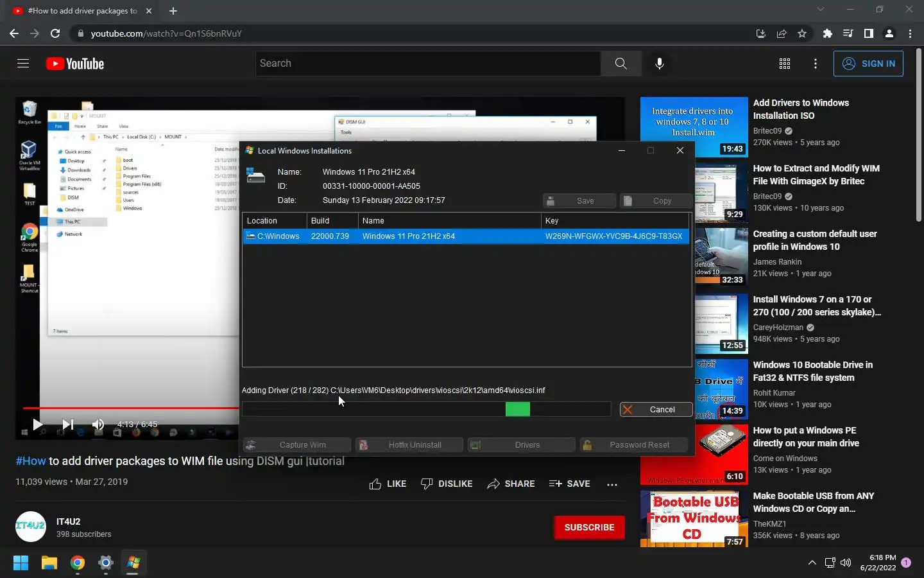Image resolution: width=924 pixels, height=578 pixels.
Task: Open Add Drivers to Windows Installation ISO video
Action: 801,109
